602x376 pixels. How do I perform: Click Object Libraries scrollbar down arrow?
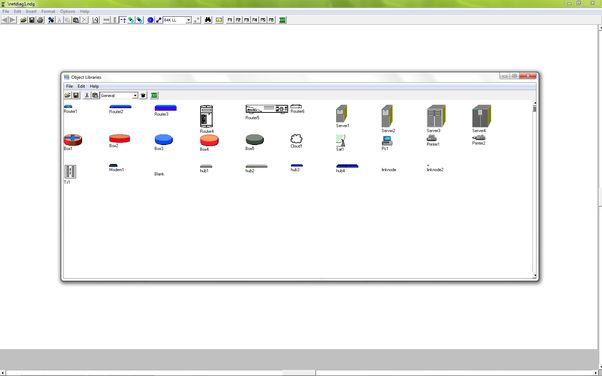534,276
